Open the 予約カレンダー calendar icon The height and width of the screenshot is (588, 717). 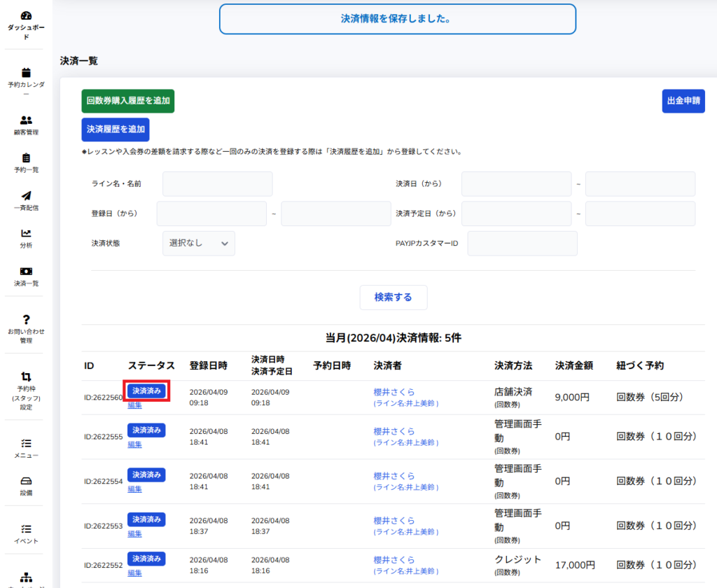point(26,72)
